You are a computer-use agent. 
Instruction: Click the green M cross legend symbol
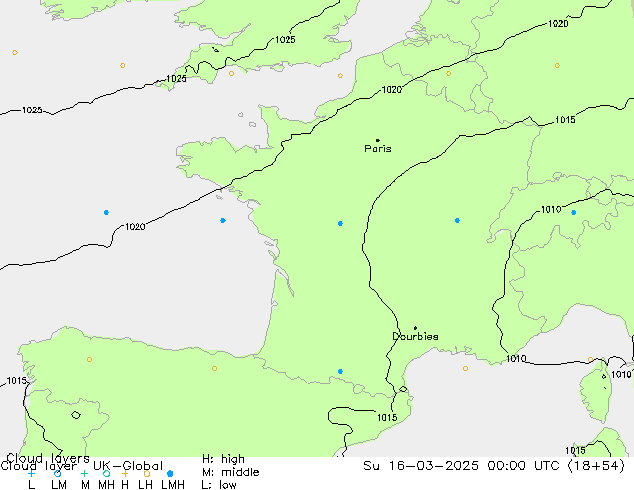(84, 473)
